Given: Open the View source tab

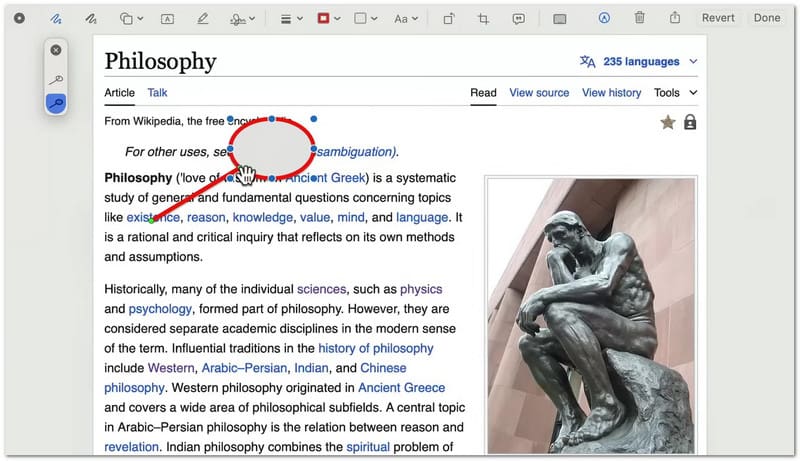Looking at the screenshot, I should pyautogui.click(x=539, y=93).
